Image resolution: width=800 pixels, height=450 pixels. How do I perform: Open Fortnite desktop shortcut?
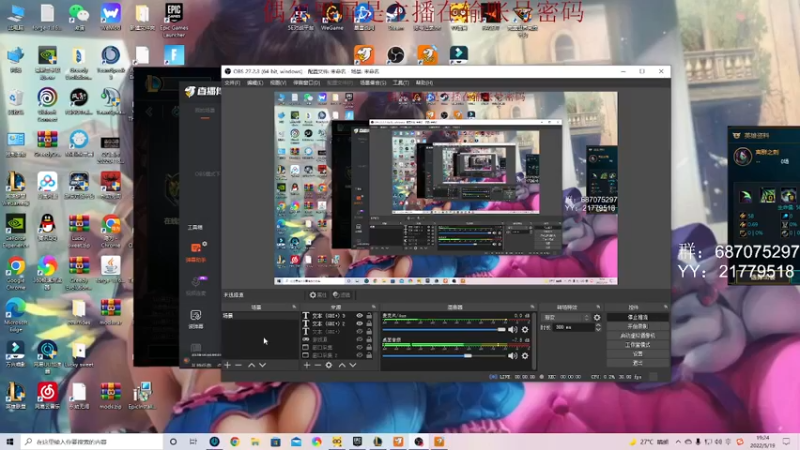tap(174, 55)
